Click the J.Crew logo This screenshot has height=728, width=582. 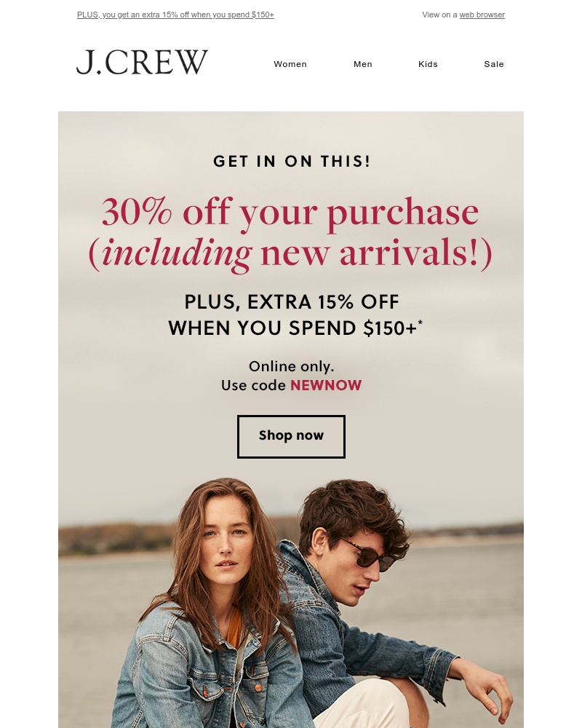(142, 62)
